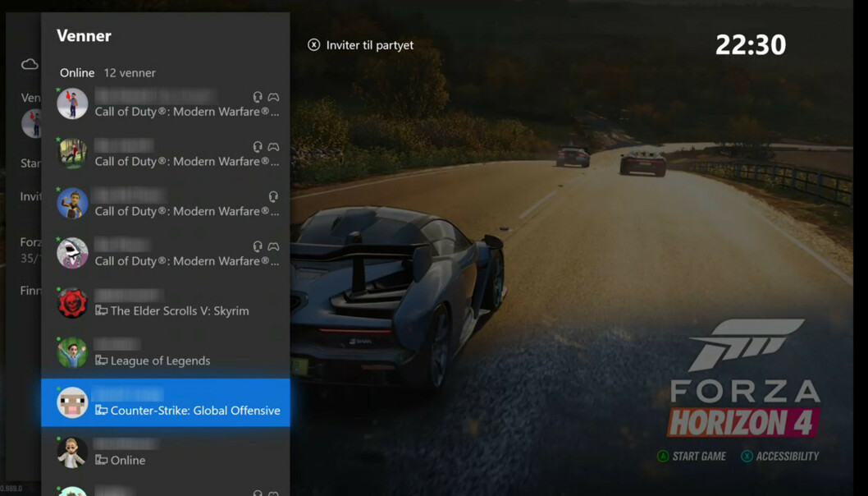The image size is (868, 496).
Task: Click green favorite star on blue-background avatar
Action: click(x=58, y=189)
